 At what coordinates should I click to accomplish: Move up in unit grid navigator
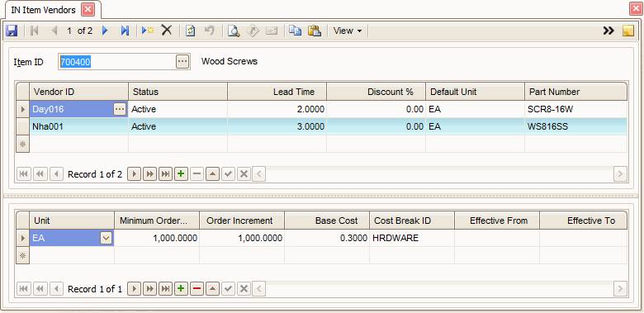[212, 289]
